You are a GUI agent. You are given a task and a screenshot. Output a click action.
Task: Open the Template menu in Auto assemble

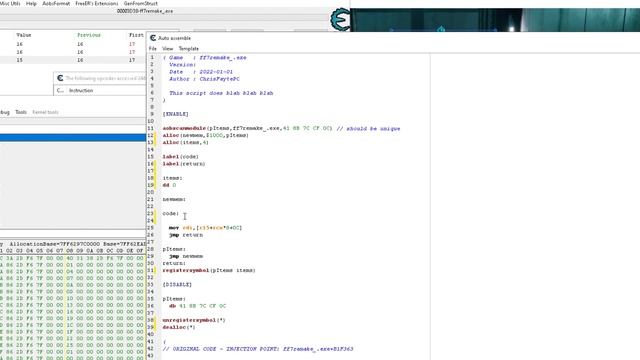click(x=189, y=49)
